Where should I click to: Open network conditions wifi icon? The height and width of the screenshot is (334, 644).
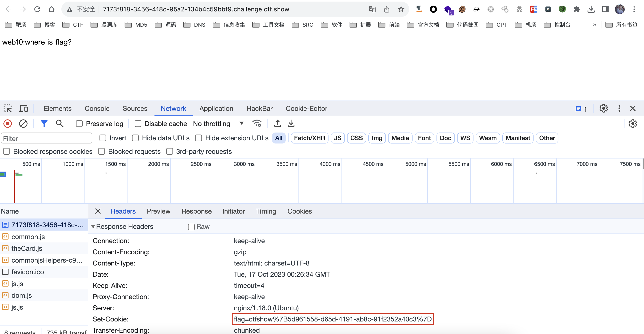coord(257,123)
